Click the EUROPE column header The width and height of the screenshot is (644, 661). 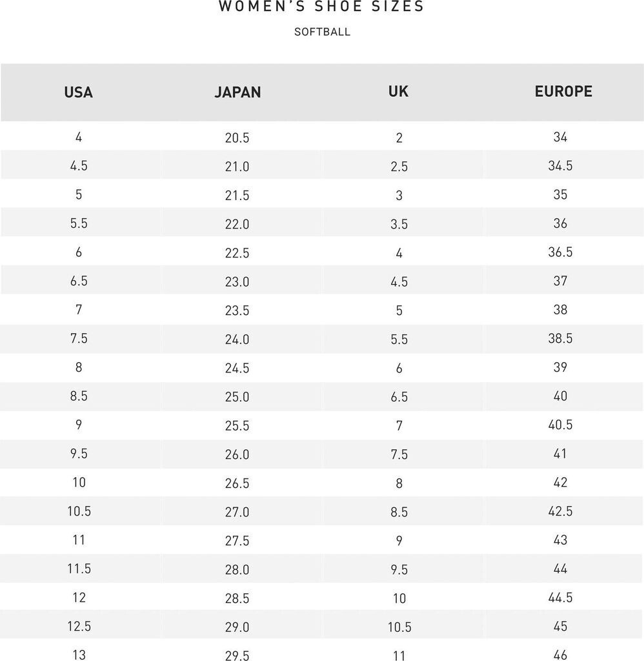[x=563, y=92]
